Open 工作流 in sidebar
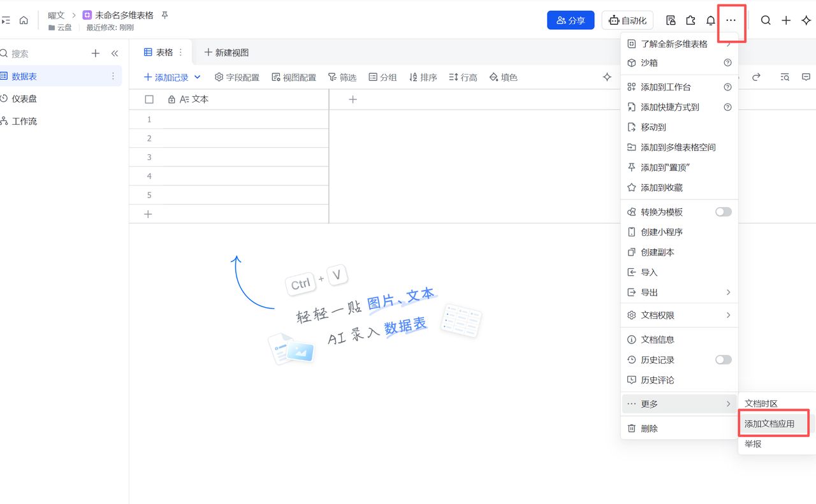Screen dimensions: 816x504 pos(24,121)
